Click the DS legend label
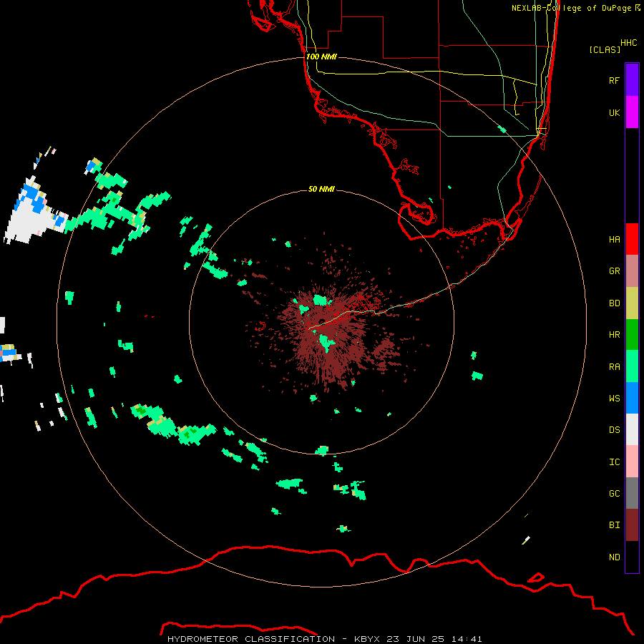Screen dimensions: 644x644 [614, 430]
